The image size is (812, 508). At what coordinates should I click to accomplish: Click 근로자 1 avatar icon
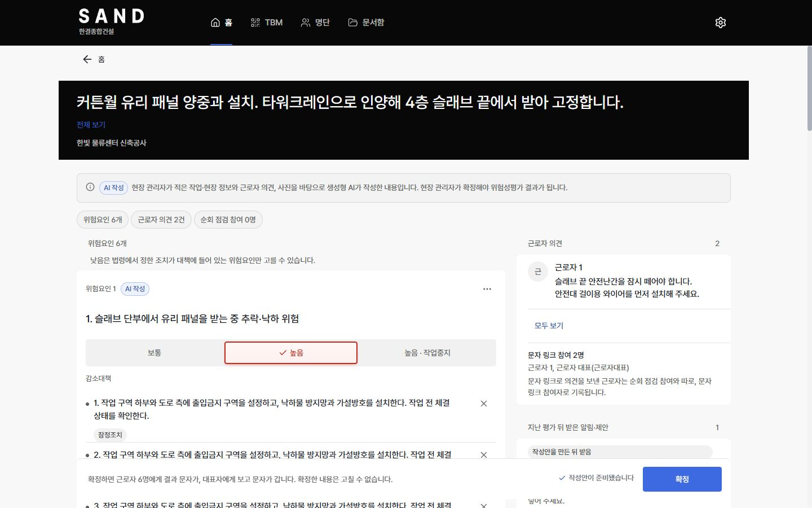538,271
